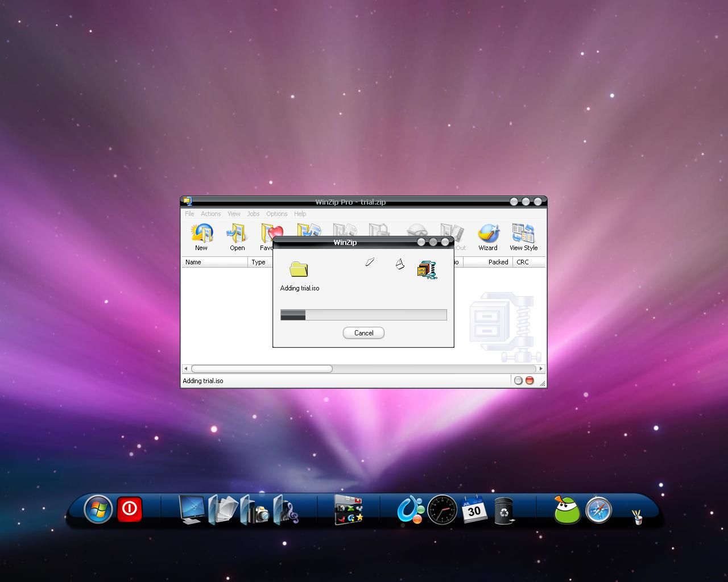The image size is (728, 582).
Task: Launch the WinZip Wizard icon
Action: point(488,237)
